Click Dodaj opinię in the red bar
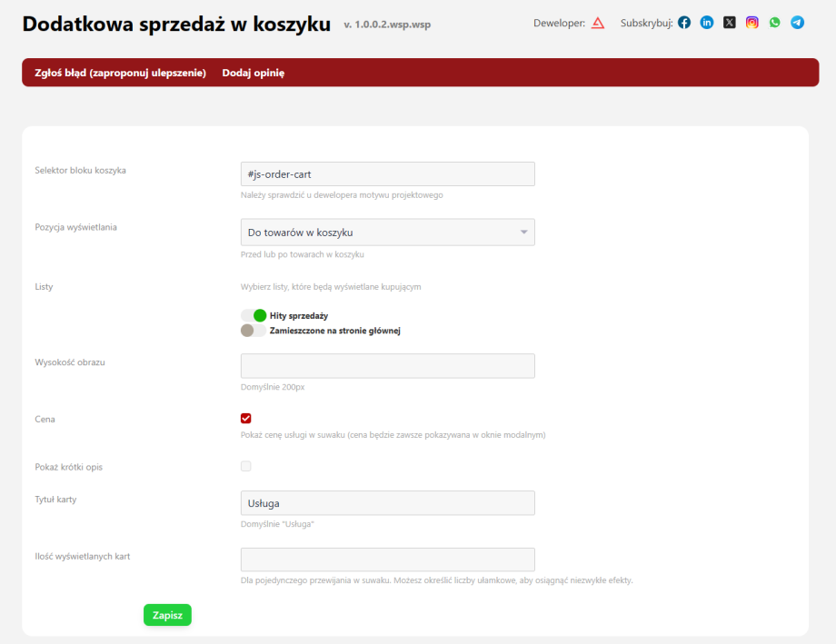Viewport: 836px width, 644px height. pyautogui.click(x=254, y=73)
